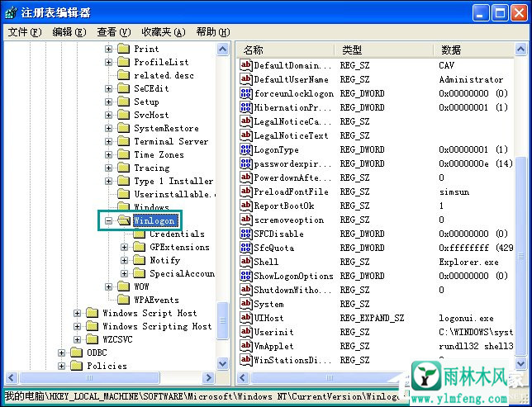Click the LogonType DWORD value icon
This screenshot has width=532, height=407.
point(246,149)
